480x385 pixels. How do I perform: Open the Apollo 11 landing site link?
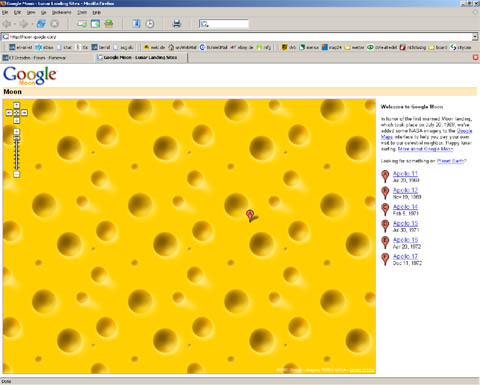(x=405, y=174)
